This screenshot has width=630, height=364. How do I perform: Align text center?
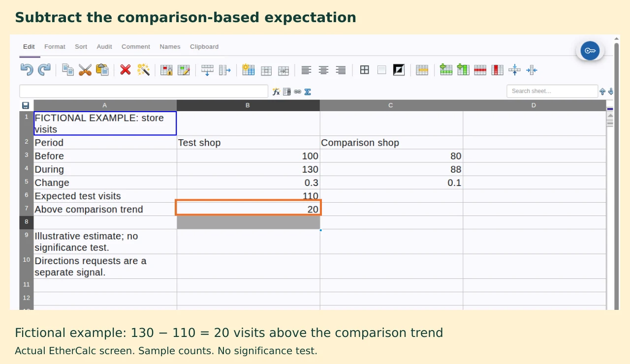point(323,70)
